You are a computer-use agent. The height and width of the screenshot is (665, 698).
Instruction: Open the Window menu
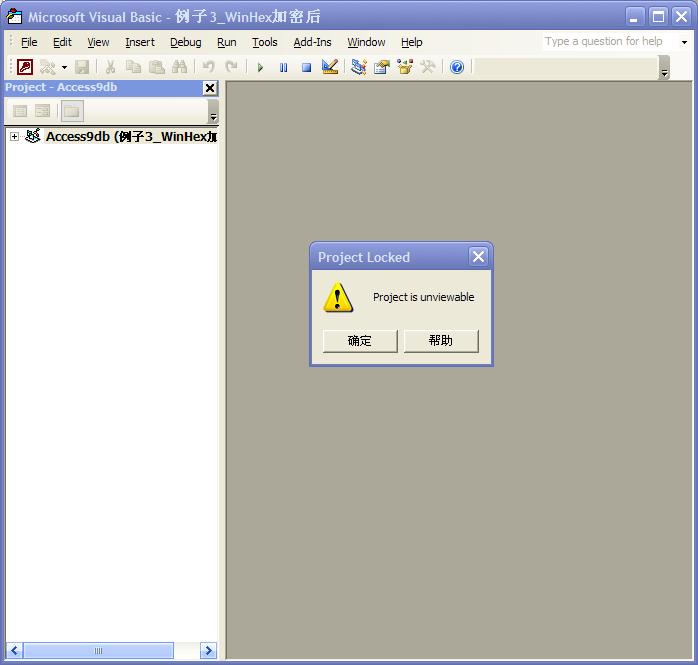coord(366,42)
